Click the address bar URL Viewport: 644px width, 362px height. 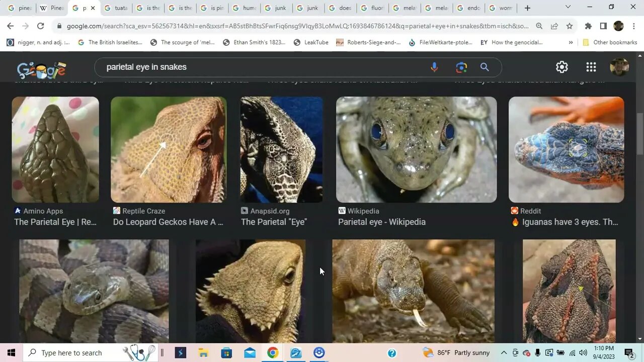297,26
